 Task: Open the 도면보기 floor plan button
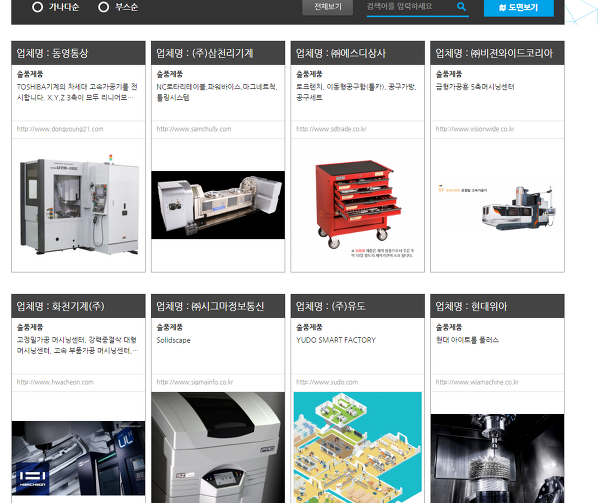pyautogui.click(x=518, y=8)
